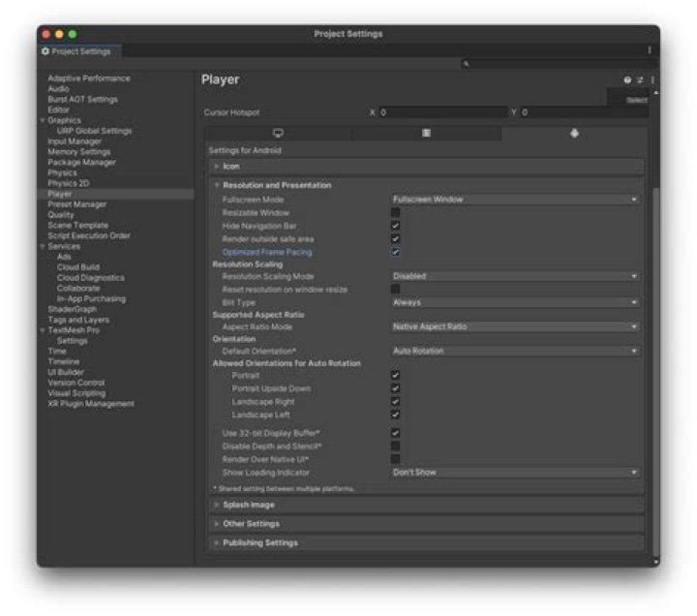
Task: Click the Cursor Hotspot Y field
Action: (x=584, y=112)
